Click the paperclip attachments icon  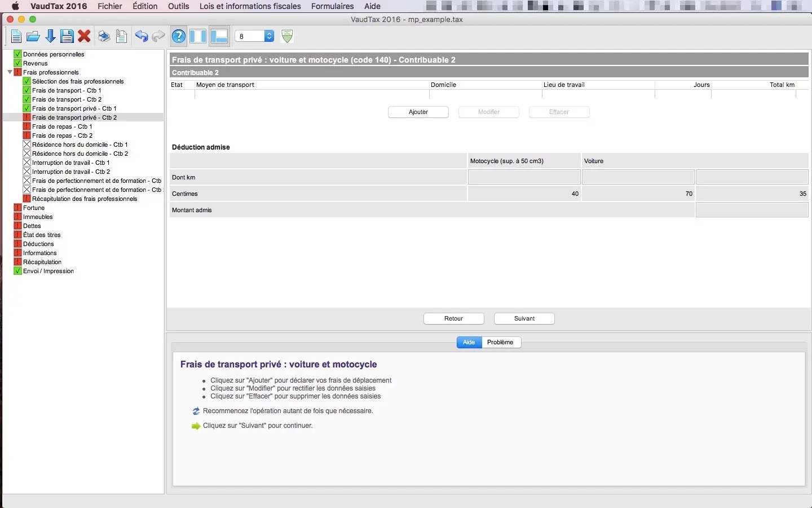coord(121,37)
